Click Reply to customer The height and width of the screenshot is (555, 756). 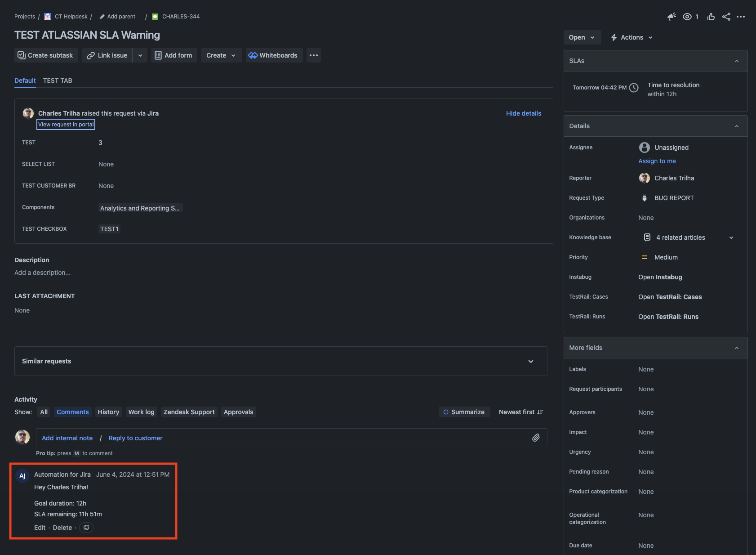coord(136,438)
